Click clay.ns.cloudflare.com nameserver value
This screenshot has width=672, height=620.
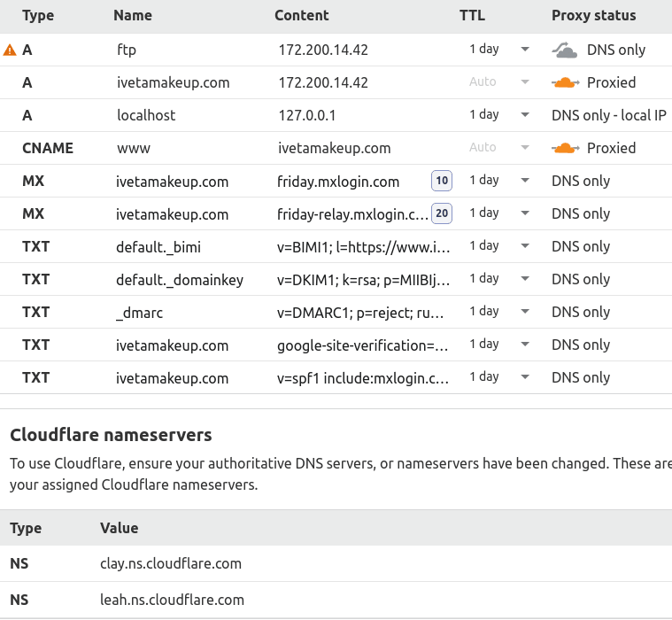tap(171, 563)
